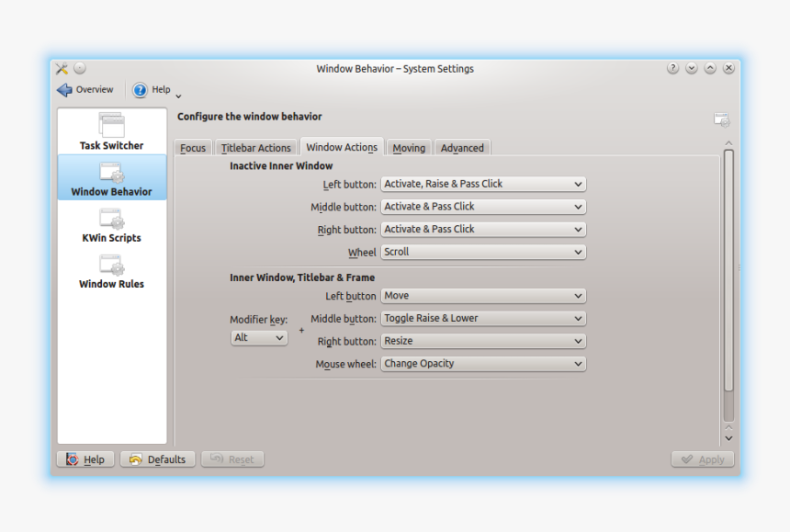Switch to the Titlebar Actions tab
This screenshot has width=790, height=532.
coord(255,148)
